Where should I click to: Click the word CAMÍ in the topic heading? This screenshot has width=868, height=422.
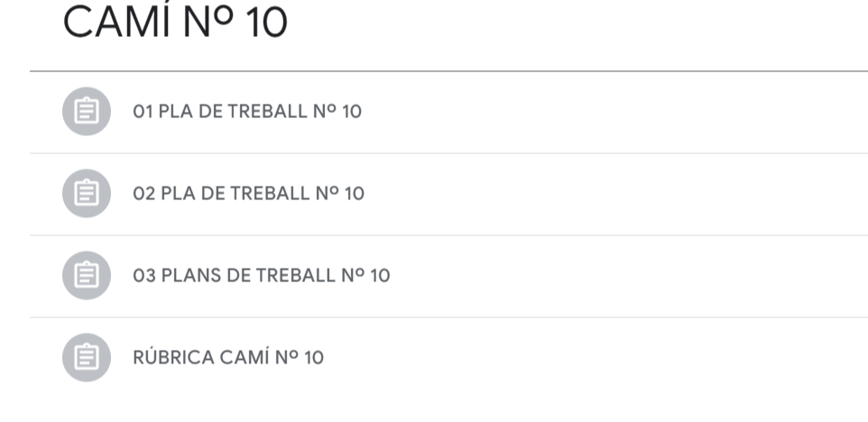coord(117,23)
